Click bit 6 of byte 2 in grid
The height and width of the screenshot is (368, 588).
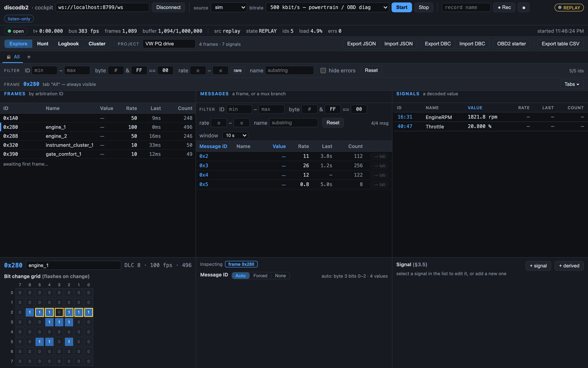tap(30, 312)
